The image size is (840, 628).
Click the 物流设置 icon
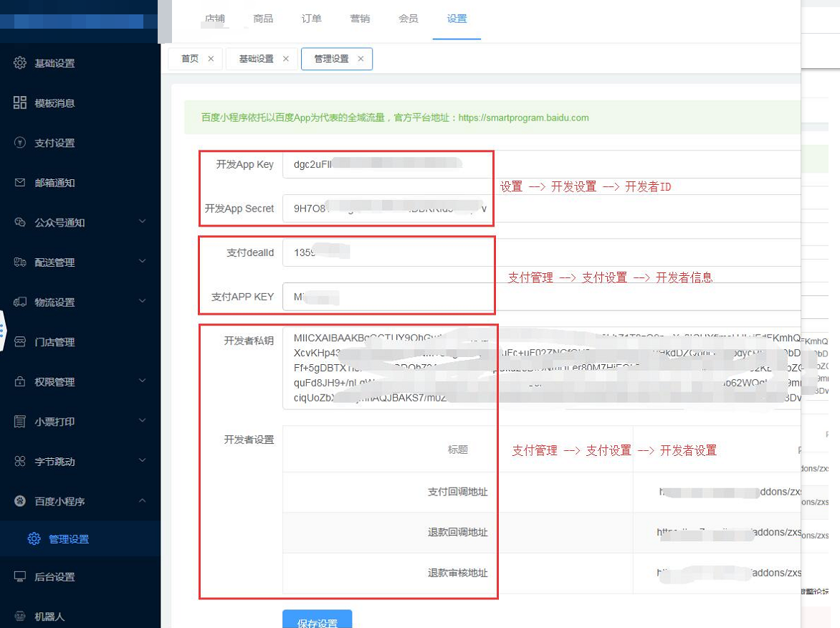coord(20,302)
